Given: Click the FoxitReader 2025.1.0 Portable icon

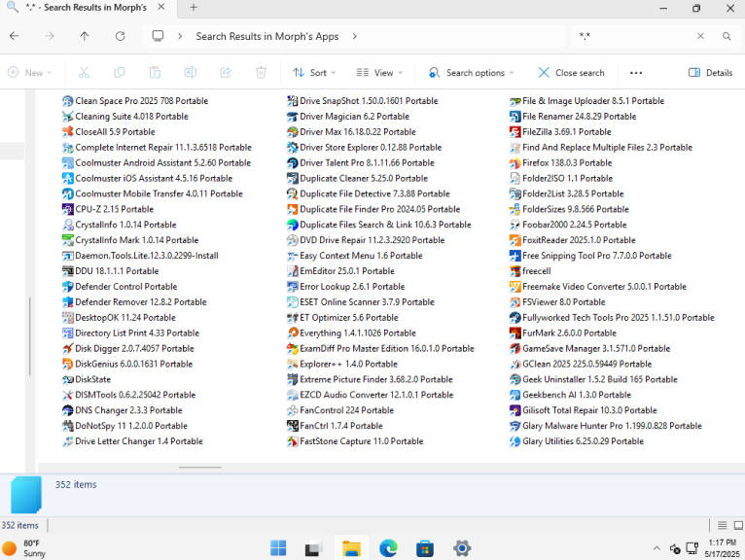Looking at the screenshot, I should pos(515,240).
